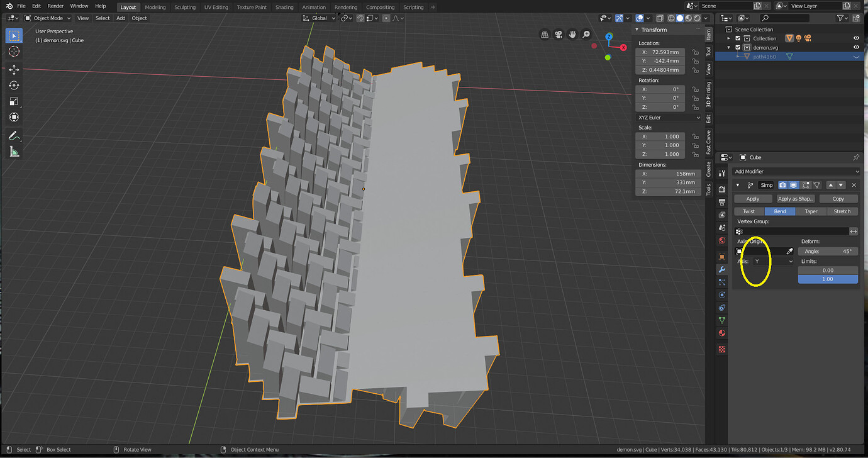The height and width of the screenshot is (458, 868).
Task: Toggle the Collection checkbox in outliner
Action: pos(738,38)
